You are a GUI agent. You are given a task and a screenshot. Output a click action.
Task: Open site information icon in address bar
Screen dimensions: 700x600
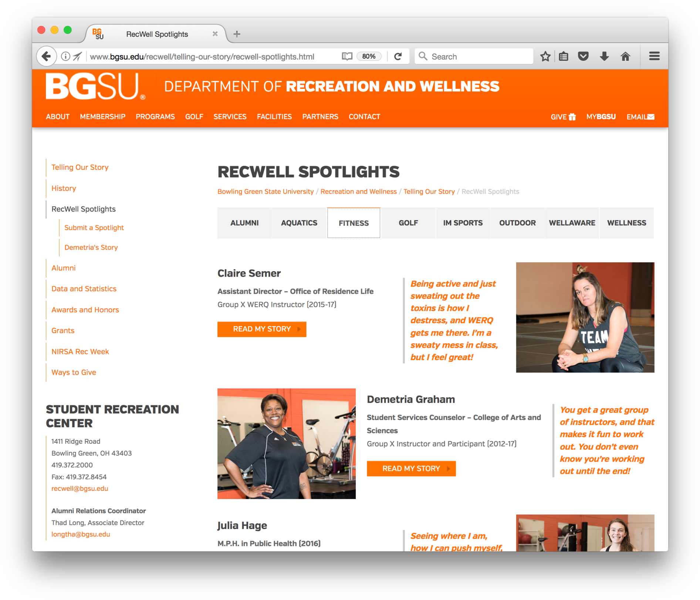click(x=65, y=57)
